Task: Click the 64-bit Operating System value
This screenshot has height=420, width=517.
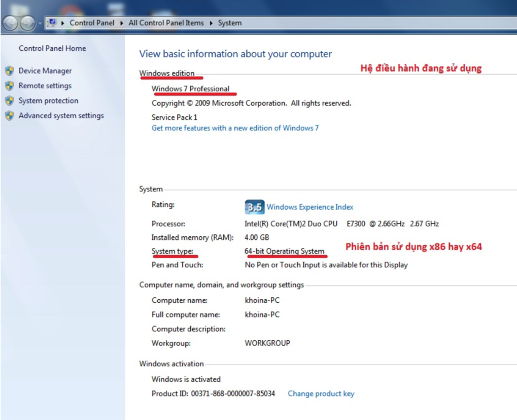Action: [285, 251]
